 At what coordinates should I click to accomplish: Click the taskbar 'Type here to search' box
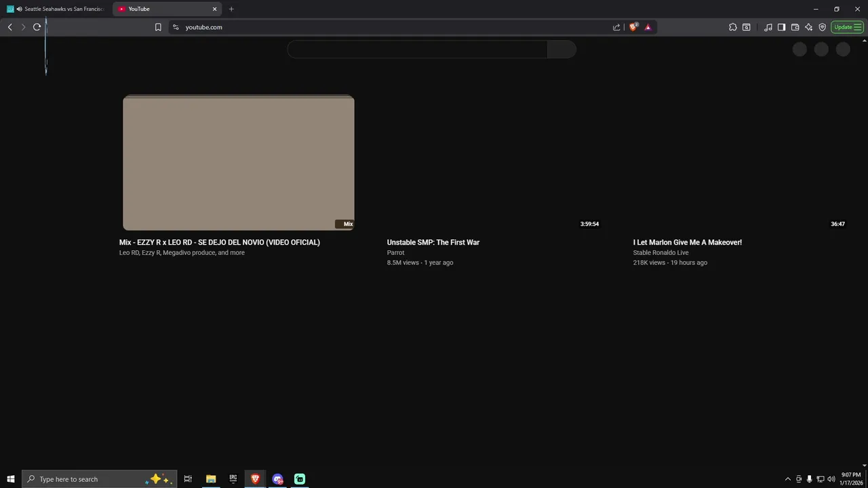click(x=100, y=479)
